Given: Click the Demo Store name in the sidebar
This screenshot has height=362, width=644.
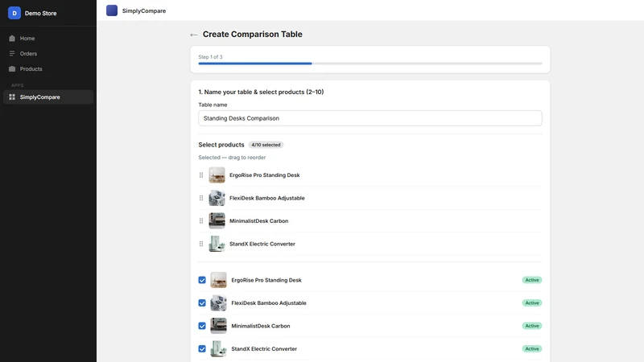Looking at the screenshot, I should pyautogui.click(x=41, y=13).
